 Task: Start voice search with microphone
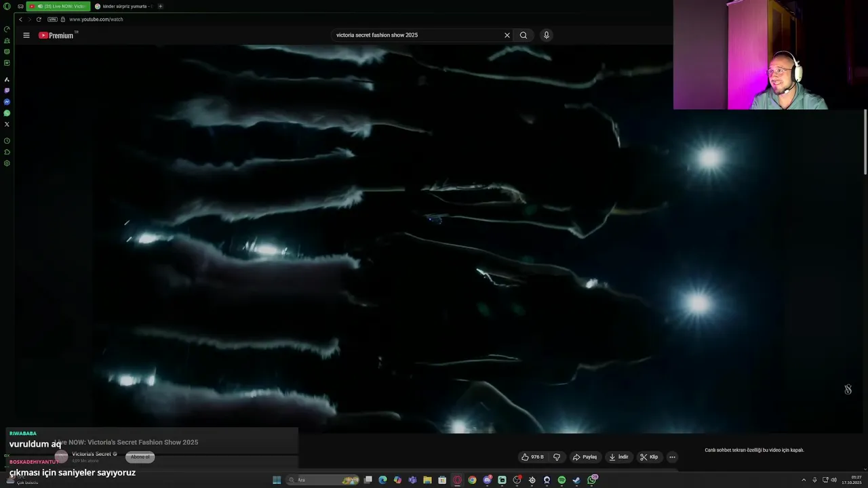pos(546,35)
